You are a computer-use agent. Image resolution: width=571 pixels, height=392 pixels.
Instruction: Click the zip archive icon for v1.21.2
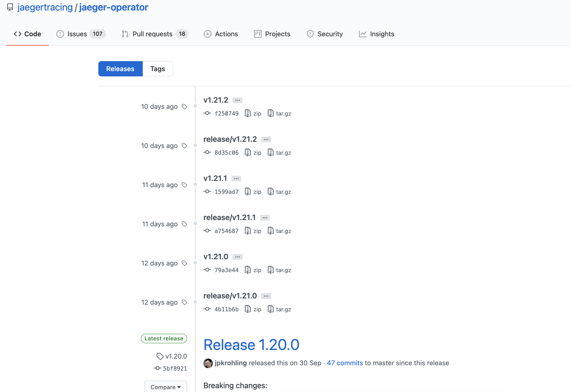[x=248, y=113]
